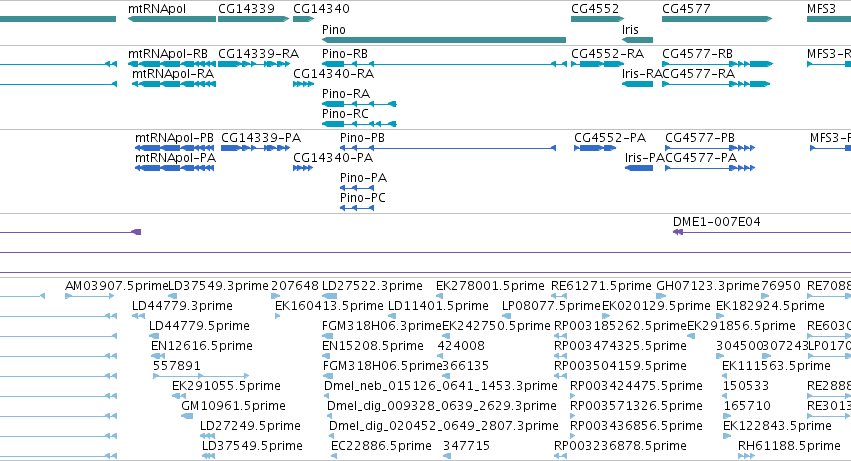Click the CG4552 gene label
The image size is (851, 461).
coord(595,9)
